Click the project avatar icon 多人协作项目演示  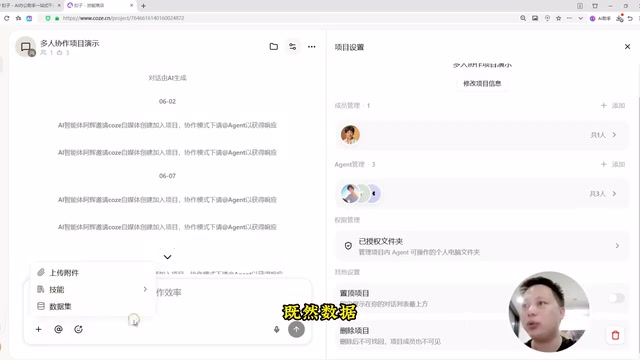click(26, 47)
